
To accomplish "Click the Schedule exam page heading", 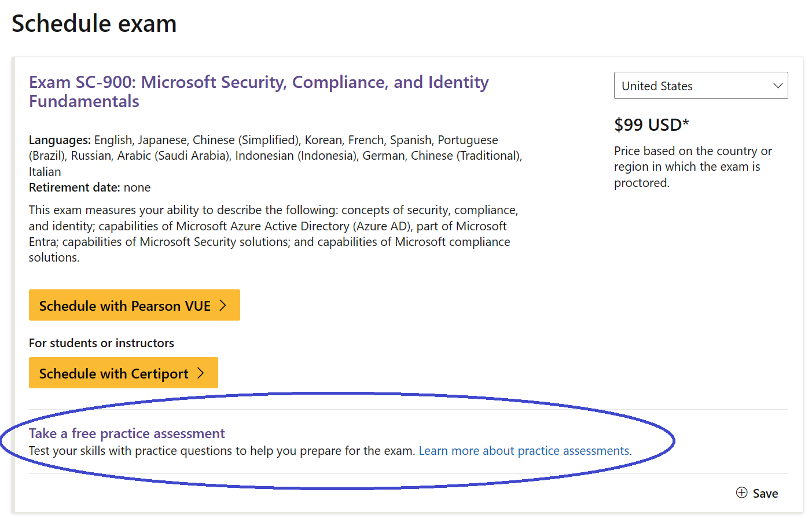I will click(x=94, y=23).
